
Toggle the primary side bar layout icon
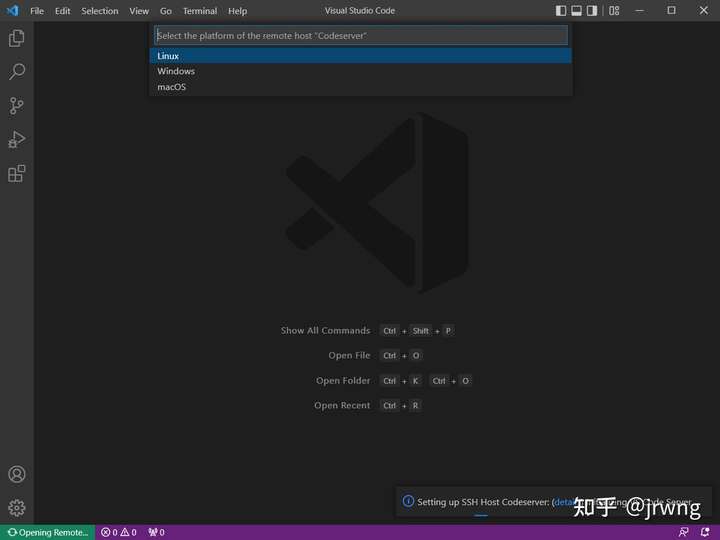(x=561, y=11)
